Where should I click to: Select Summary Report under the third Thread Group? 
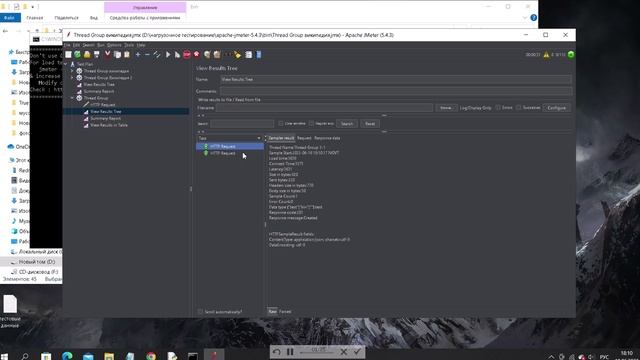point(106,118)
